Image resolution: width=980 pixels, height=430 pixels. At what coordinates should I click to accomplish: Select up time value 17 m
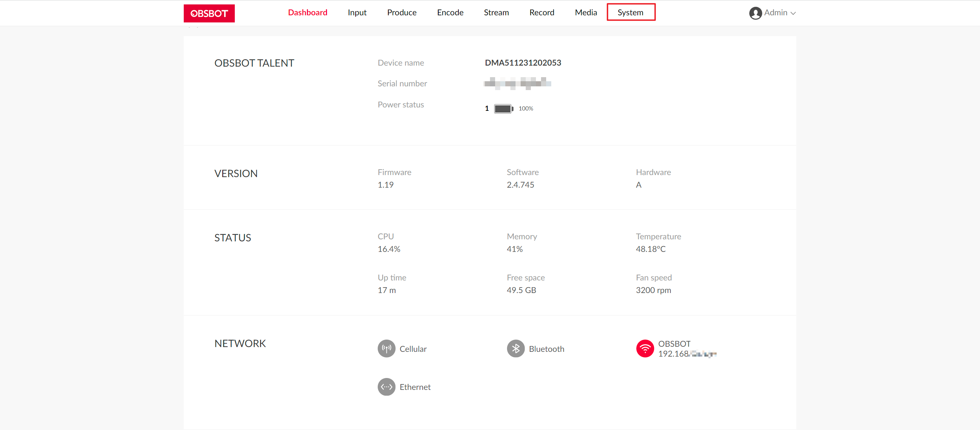[387, 290]
